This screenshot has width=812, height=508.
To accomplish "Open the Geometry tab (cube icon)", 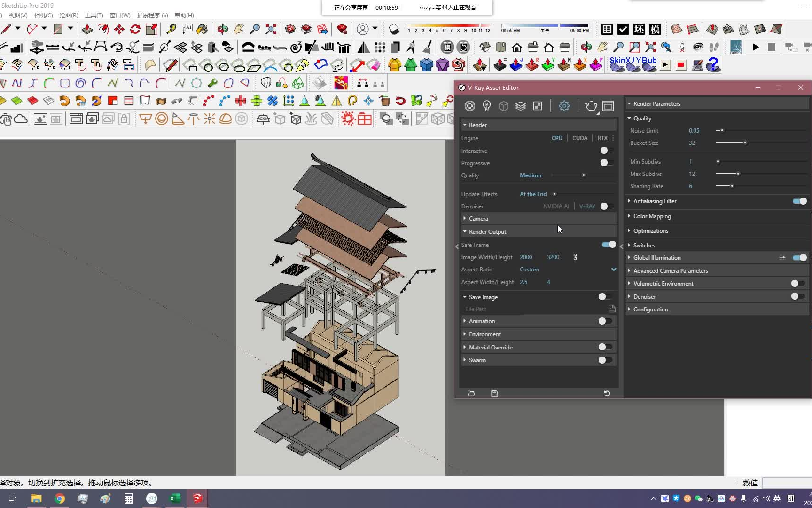I will coord(504,106).
